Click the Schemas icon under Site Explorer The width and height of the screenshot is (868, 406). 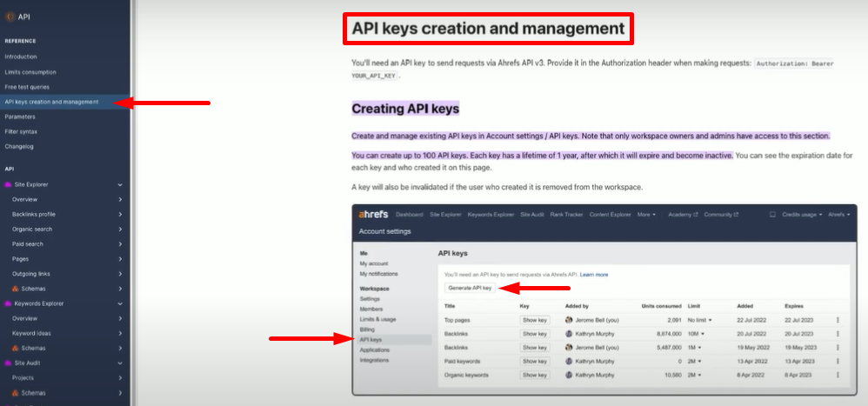[16, 289]
